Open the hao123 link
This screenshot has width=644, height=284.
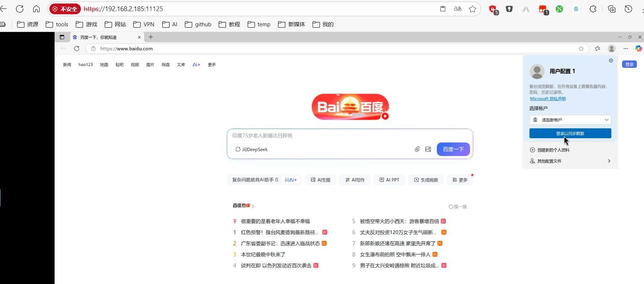(86, 65)
